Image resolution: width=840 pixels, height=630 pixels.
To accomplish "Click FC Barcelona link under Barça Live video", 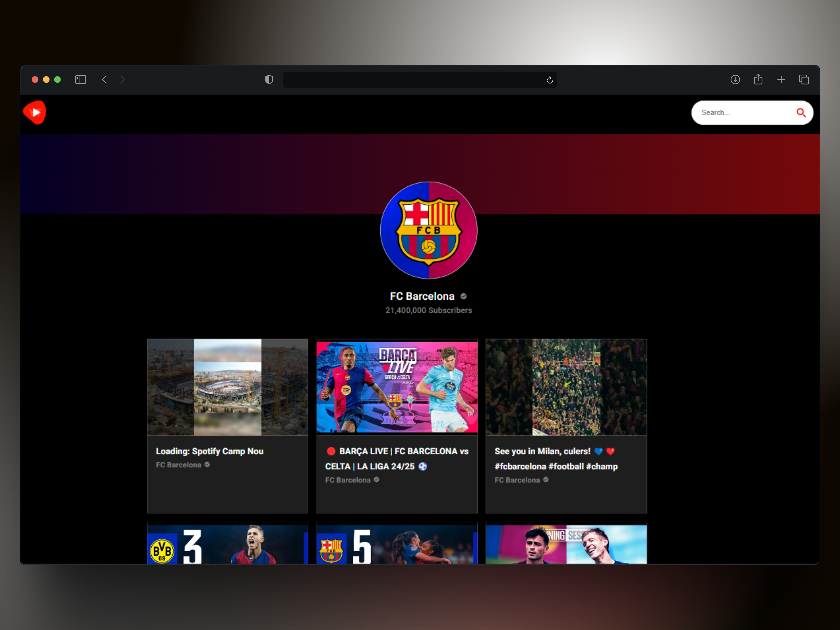I will (x=348, y=480).
